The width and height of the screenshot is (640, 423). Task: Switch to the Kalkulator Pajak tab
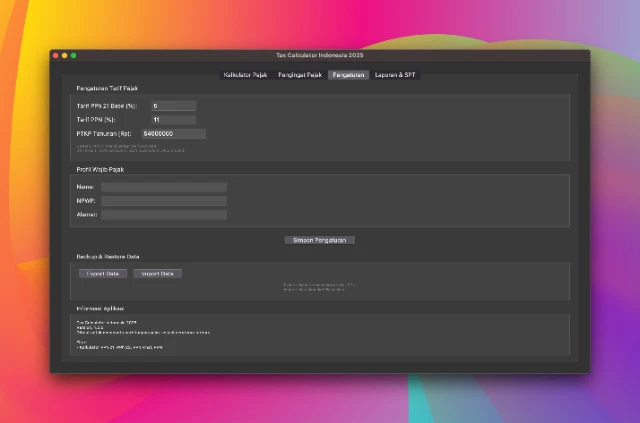[245, 75]
